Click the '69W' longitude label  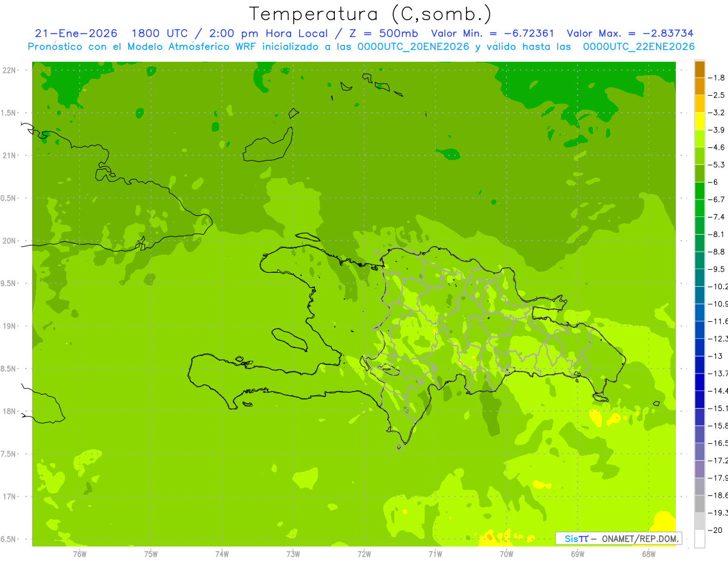tap(578, 554)
